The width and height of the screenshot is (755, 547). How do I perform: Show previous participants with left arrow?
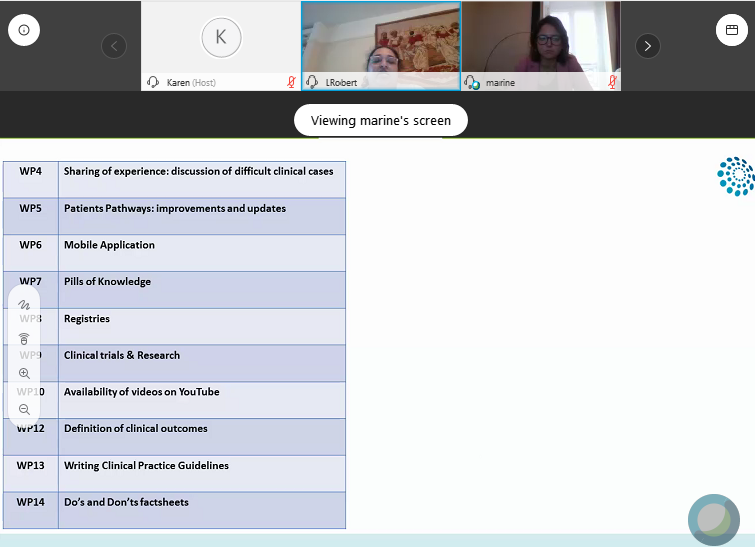[x=114, y=46]
